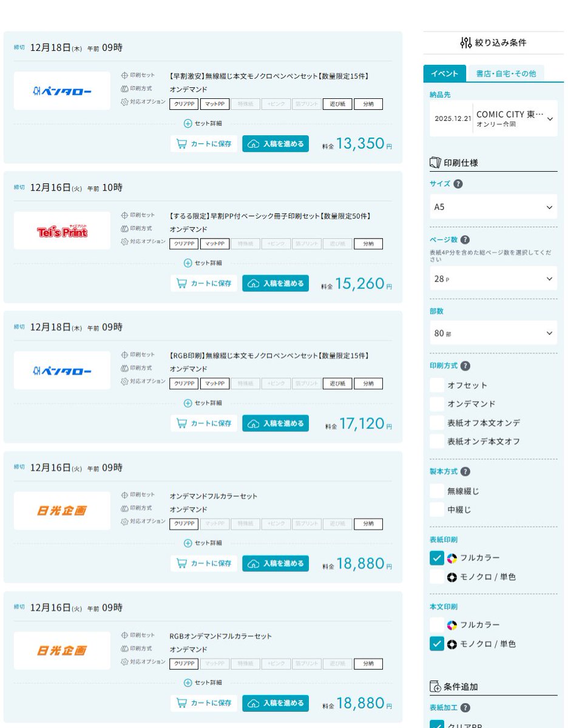Click the 13,350円 price

pos(360,144)
